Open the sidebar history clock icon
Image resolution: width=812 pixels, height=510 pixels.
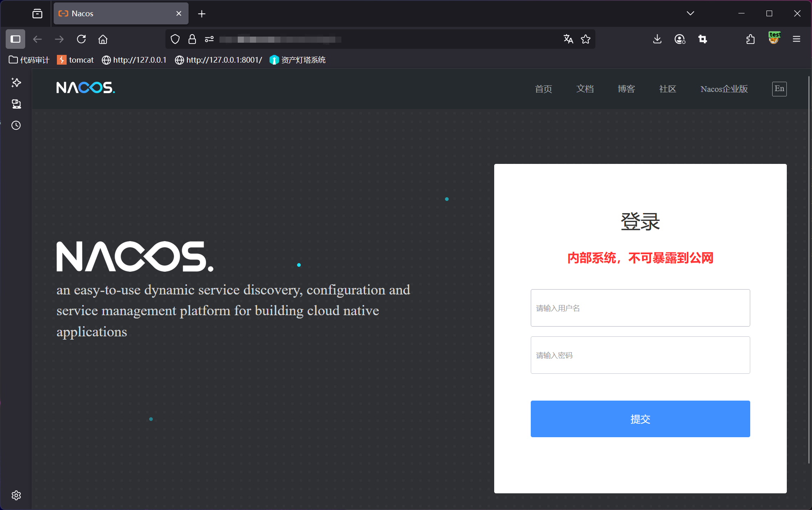16,125
